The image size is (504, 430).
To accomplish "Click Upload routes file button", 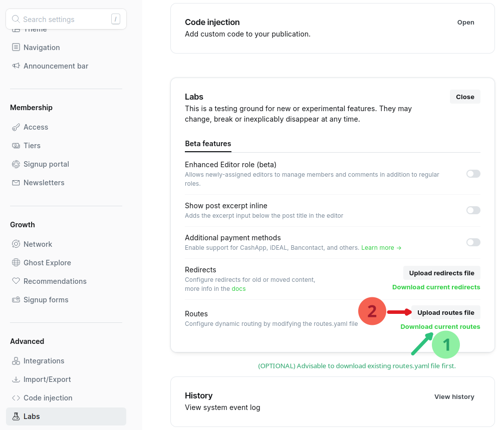I will (445, 313).
